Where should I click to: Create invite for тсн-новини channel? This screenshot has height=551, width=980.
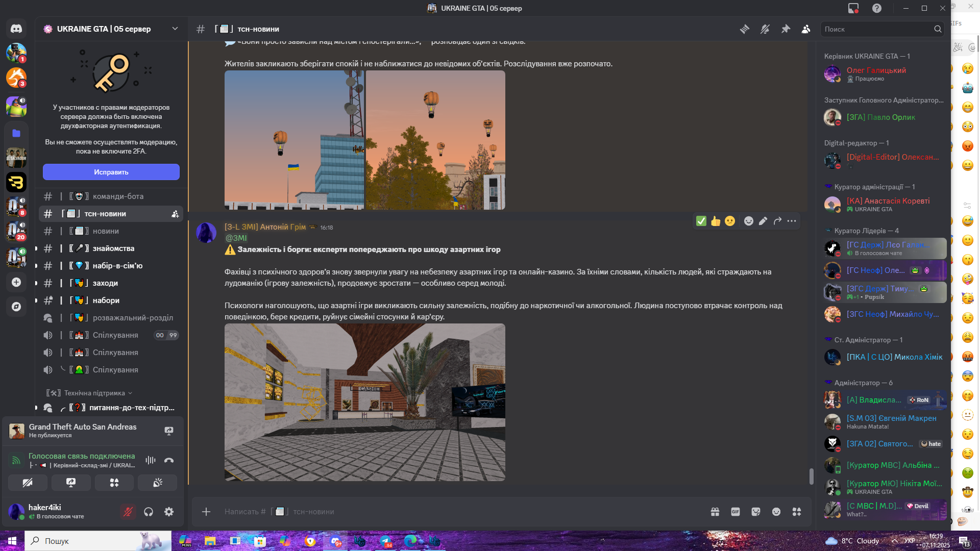click(x=175, y=214)
